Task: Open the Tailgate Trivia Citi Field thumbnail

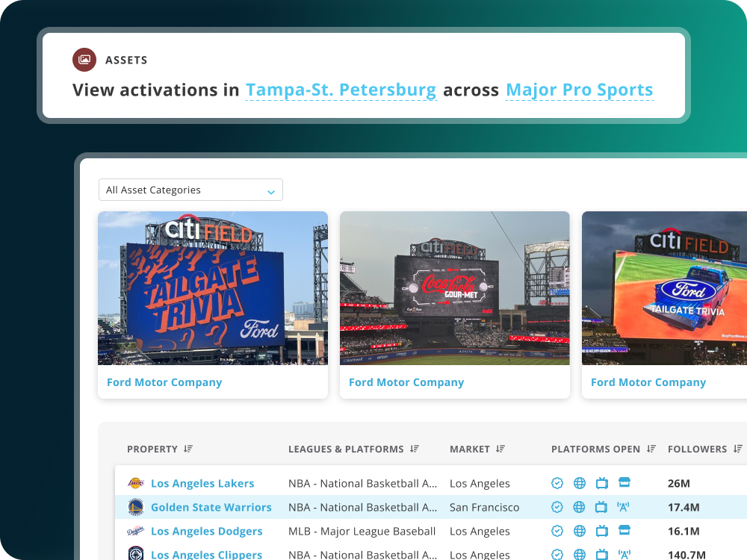Action: [213, 288]
